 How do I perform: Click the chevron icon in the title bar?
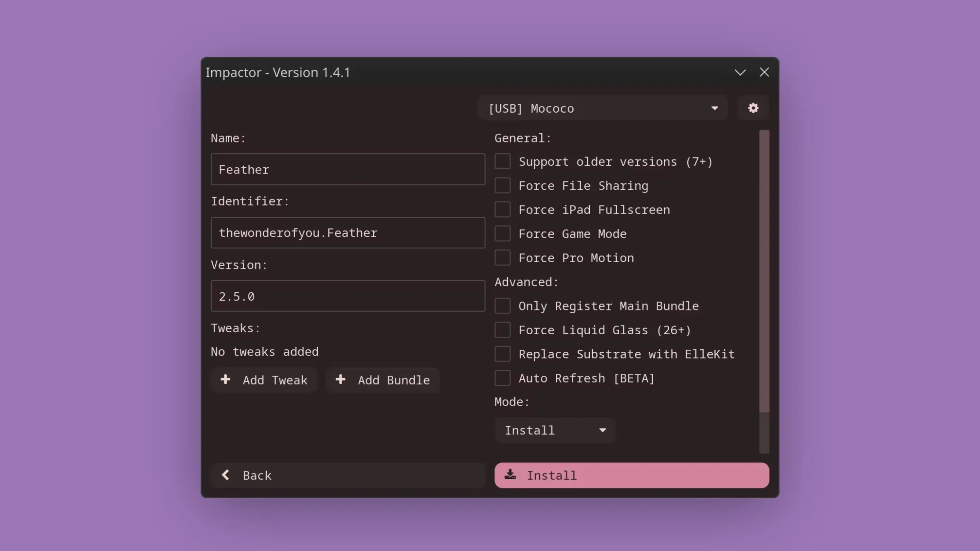click(740, 72)
